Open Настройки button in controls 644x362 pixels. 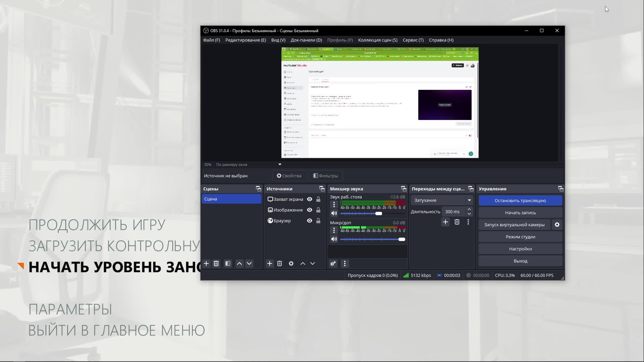(x=520, y=249)
